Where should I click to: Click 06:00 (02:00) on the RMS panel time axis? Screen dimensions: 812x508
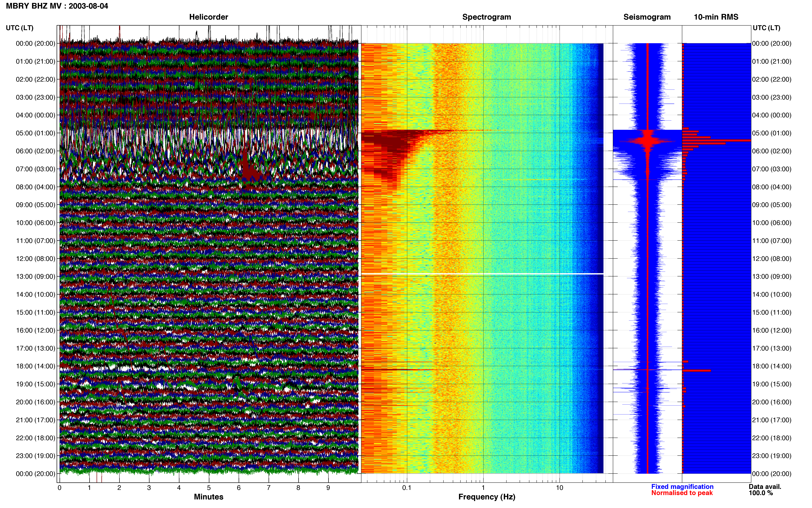click(772, 151)
